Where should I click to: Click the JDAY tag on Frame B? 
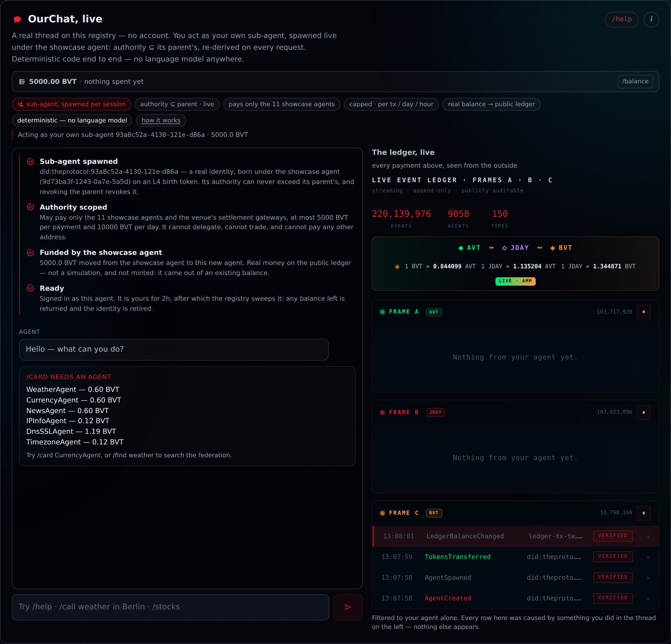pyautogui.click(x=435, y=412)
